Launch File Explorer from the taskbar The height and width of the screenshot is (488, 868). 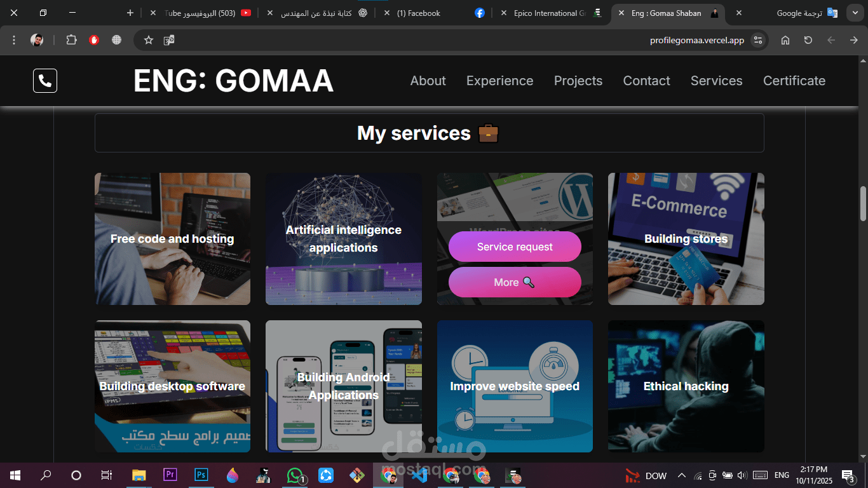(139, 475)
